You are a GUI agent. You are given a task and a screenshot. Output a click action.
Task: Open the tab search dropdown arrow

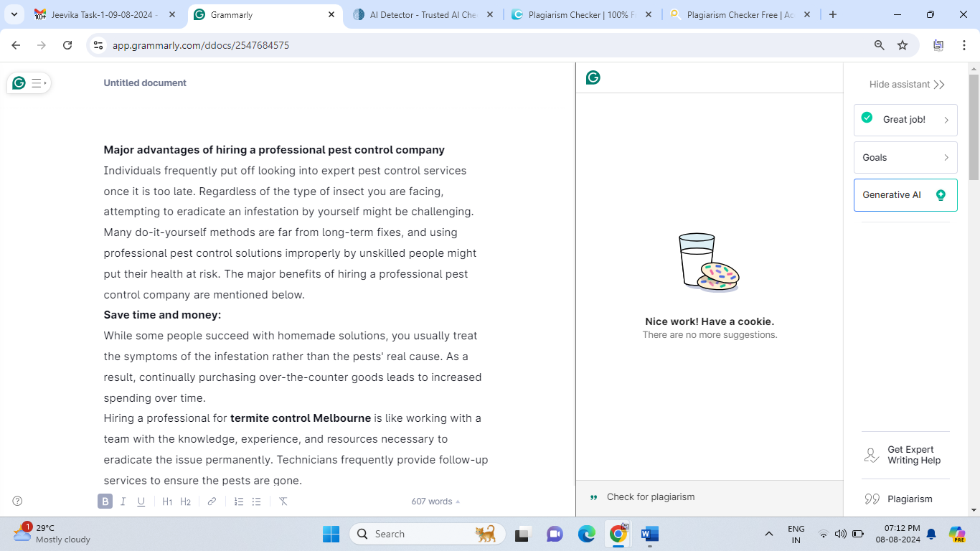[14, 14]
